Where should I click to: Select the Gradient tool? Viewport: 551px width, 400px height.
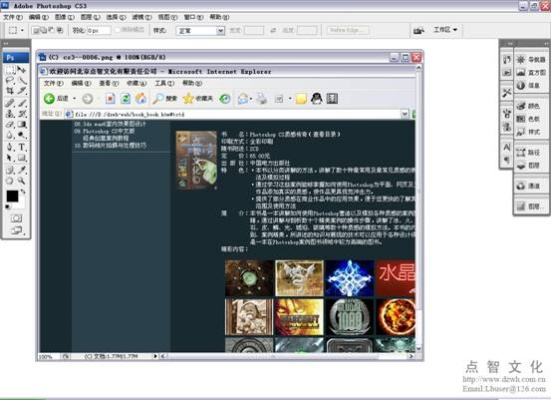pyautogui.click(x=22, y=124)
